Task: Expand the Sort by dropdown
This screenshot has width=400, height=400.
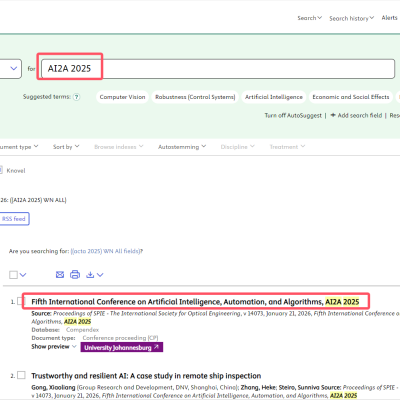Action: [x=66, y=147]
